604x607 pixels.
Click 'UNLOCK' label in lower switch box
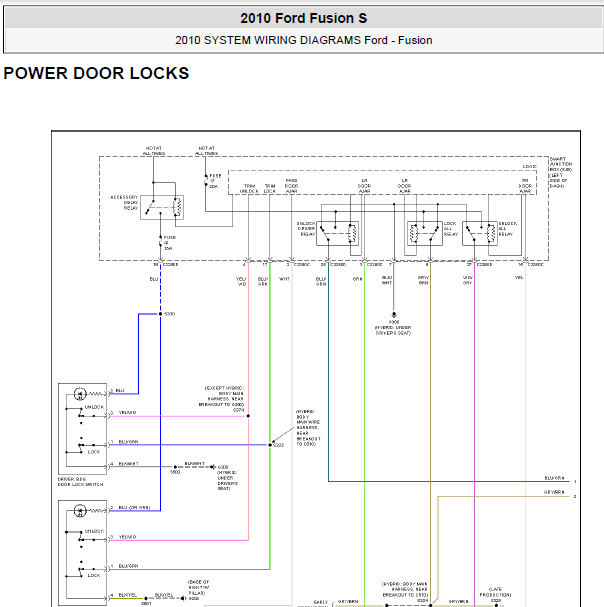click(94, 531)
